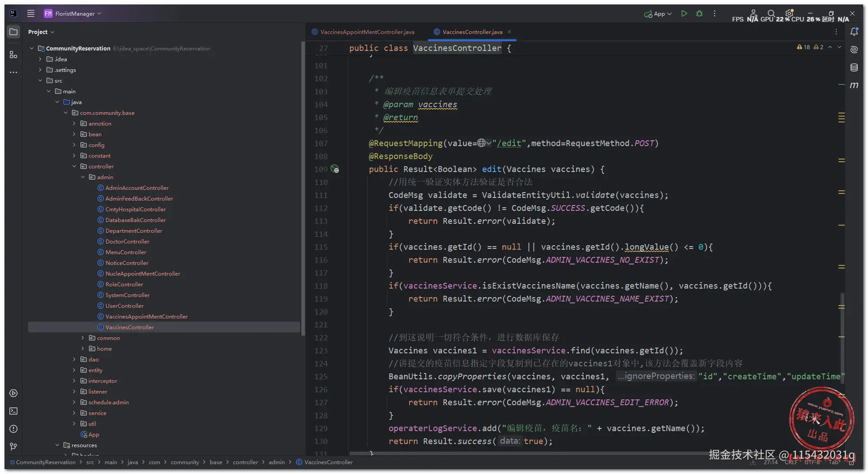This screenshot has width=868, height=474.
Task: Open FloristManager project dropdown
Action: click(x=73, y=13)
